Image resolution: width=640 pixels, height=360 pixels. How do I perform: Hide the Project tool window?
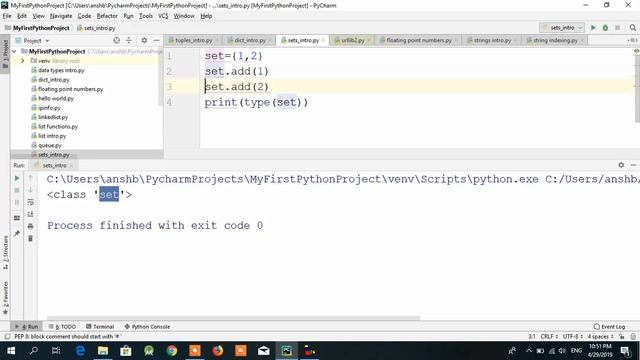(156, 40)
